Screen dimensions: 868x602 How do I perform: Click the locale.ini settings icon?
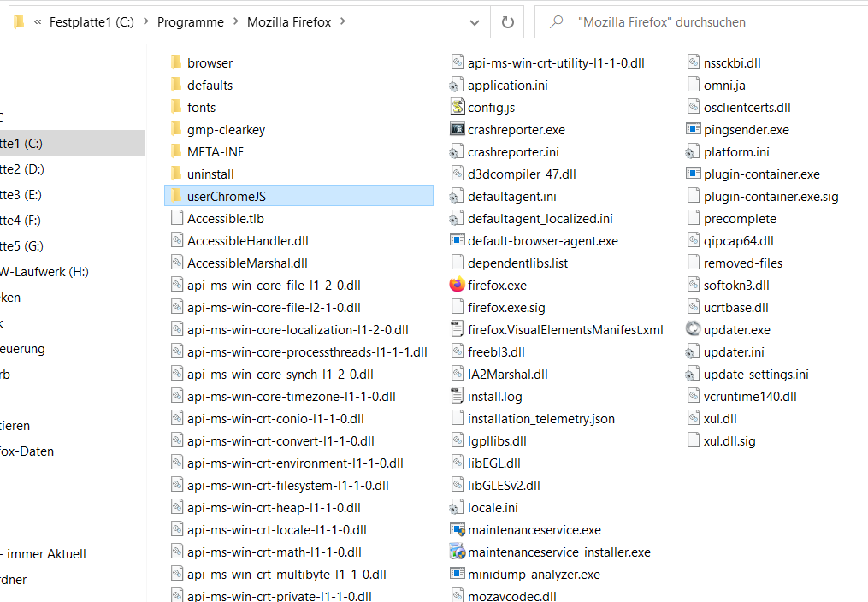[x=456, y=507]
